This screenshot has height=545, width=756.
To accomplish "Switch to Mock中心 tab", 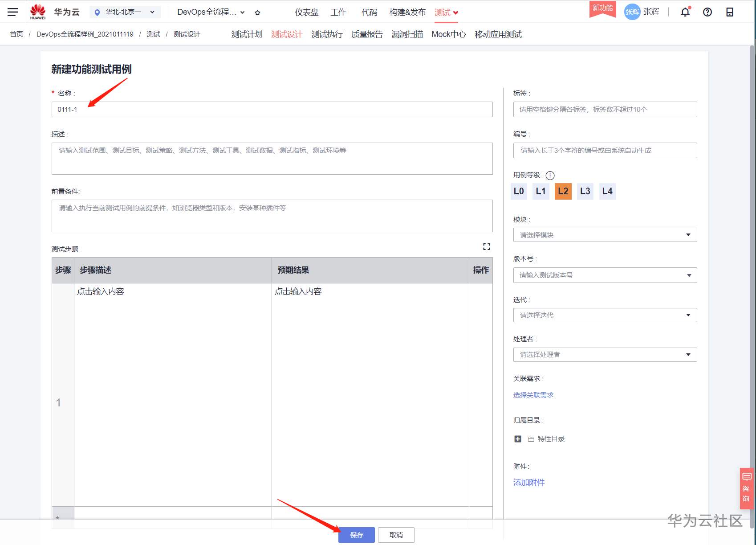I will click(x=449, y=34).
